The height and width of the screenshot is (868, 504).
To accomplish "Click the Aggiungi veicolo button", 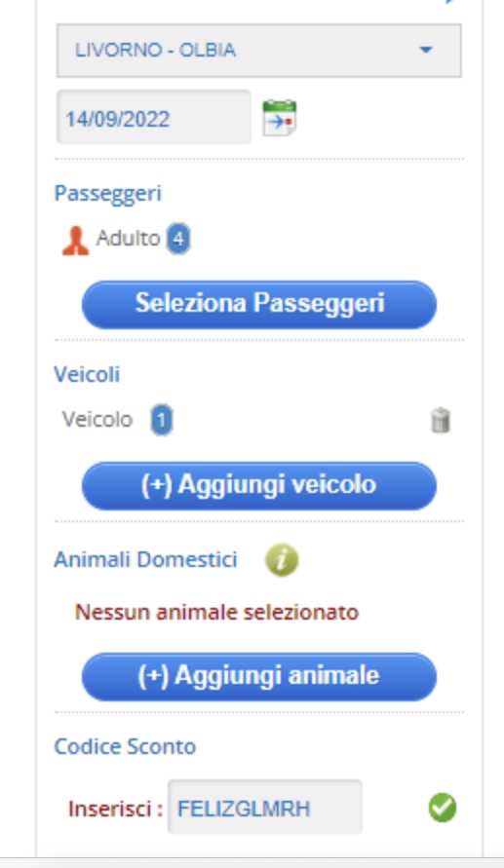I will pyautogui.click(x=259, y=485).
